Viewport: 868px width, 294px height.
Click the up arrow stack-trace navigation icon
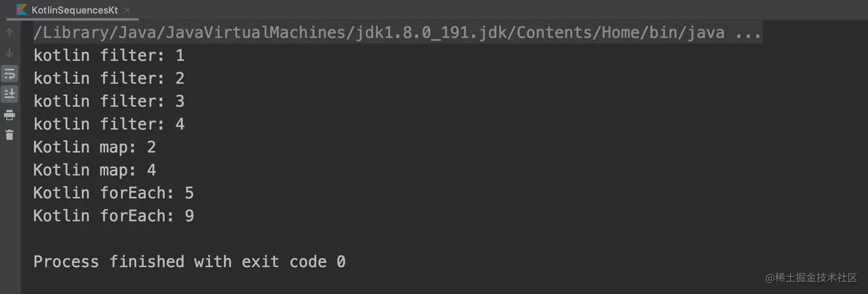click(x=9, y=33)
